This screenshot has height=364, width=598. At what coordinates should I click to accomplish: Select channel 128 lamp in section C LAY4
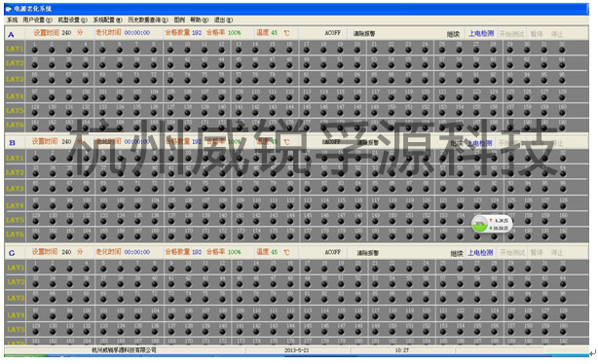(563, 317)
